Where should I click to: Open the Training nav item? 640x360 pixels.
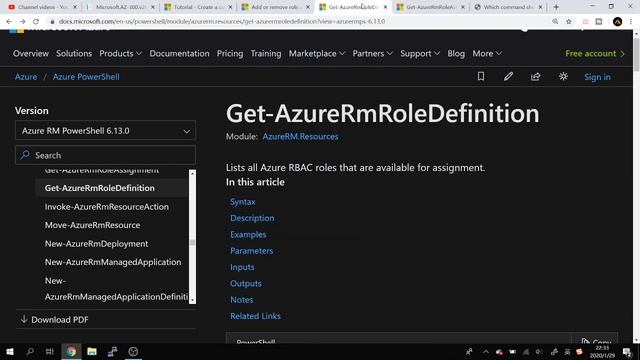point(266,53)
